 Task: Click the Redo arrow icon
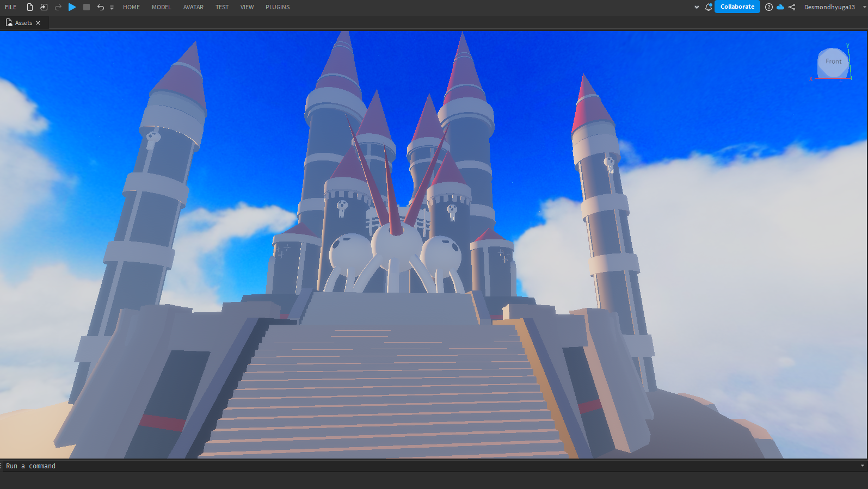pyautogui.click(x=58, y=7)
